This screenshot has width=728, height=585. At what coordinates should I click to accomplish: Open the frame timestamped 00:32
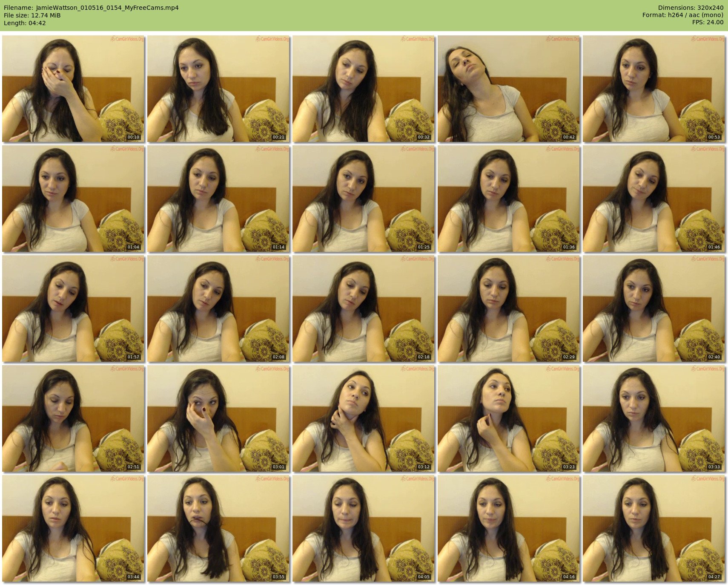364,89
